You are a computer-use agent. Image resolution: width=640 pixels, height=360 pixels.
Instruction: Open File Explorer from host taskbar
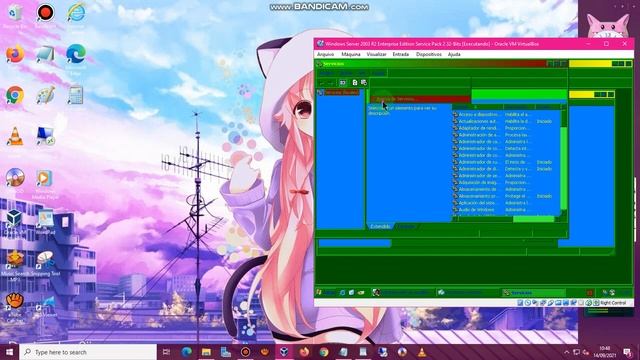click(206, 352)
